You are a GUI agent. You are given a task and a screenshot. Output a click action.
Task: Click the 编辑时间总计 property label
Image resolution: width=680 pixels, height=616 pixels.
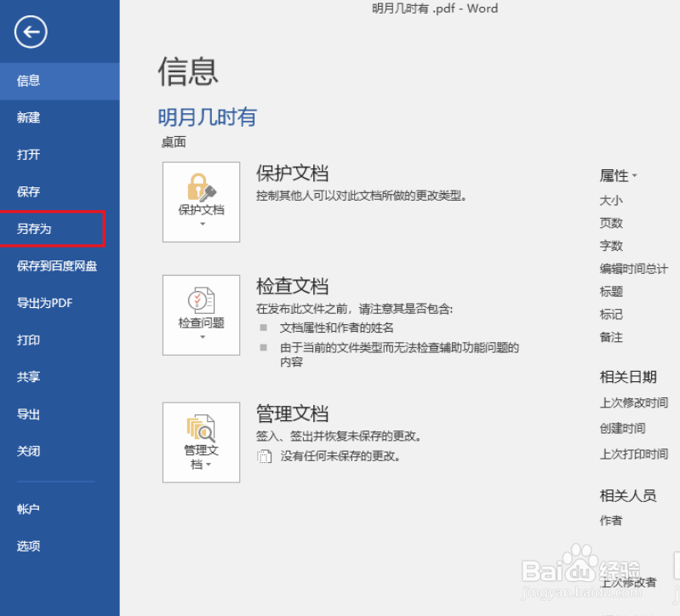click(x=633, y=269)
